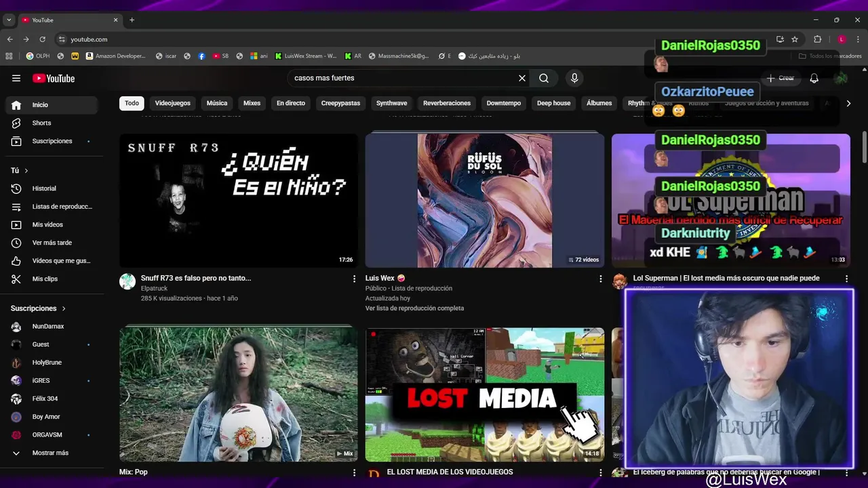Open options for EL LOST MEDIA video
Screen dimensions: 868x488
pos(600,472)
